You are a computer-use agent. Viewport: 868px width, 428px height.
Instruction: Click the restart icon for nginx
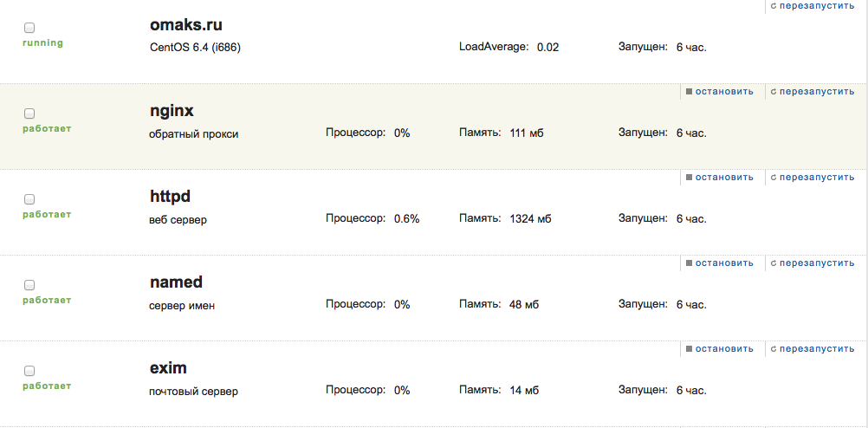tap(774, 92)
